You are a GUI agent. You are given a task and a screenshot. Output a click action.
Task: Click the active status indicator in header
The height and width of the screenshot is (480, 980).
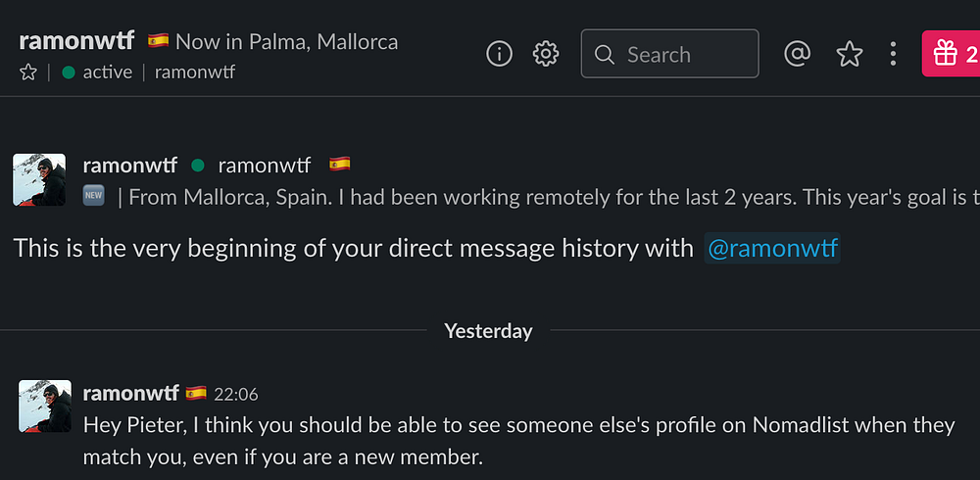pyautogui.click(x=97, y=72)
